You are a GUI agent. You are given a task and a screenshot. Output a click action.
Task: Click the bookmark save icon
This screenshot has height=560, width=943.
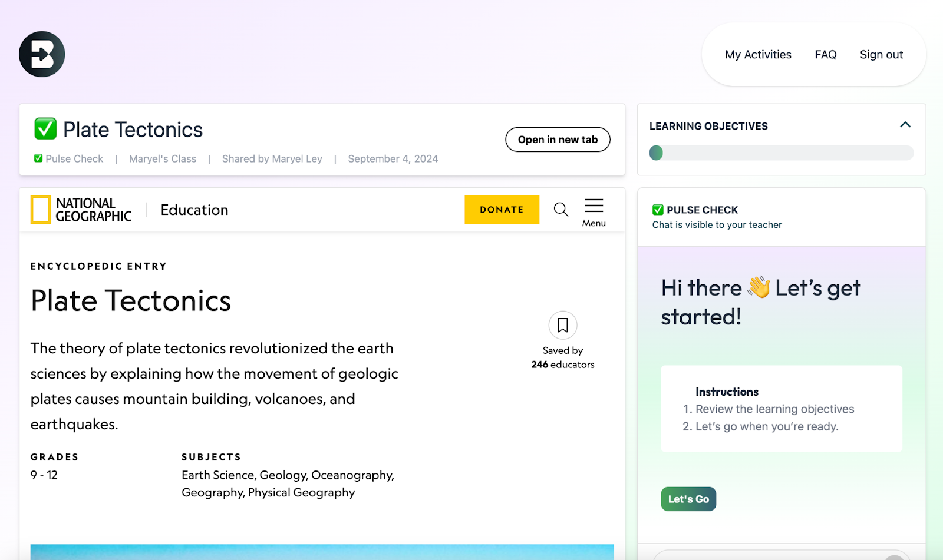click(562, 325)
